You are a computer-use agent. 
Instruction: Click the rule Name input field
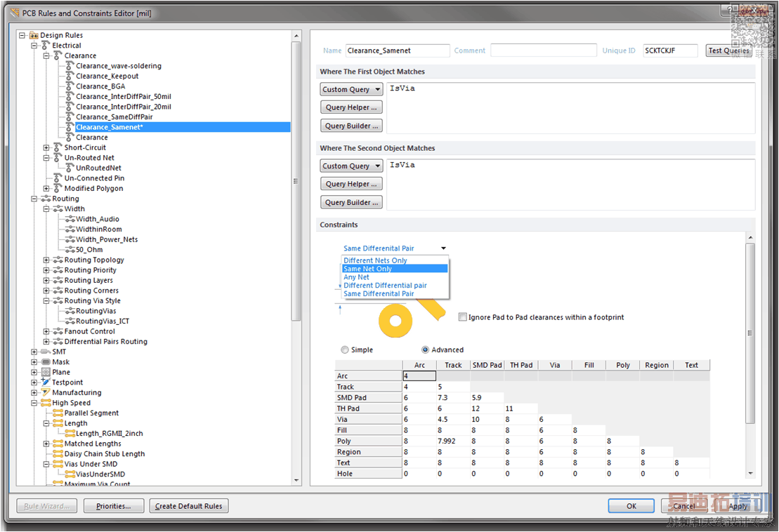397,51
